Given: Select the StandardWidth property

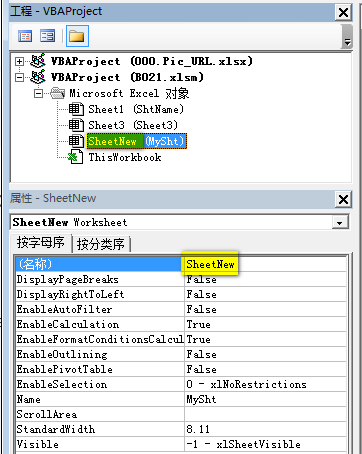Looking at the screenshot, I should click(x=99, y=429).
